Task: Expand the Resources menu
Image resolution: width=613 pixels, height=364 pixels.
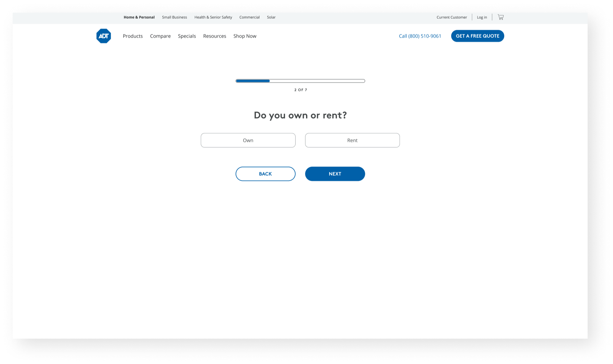Action: point(214,36)
